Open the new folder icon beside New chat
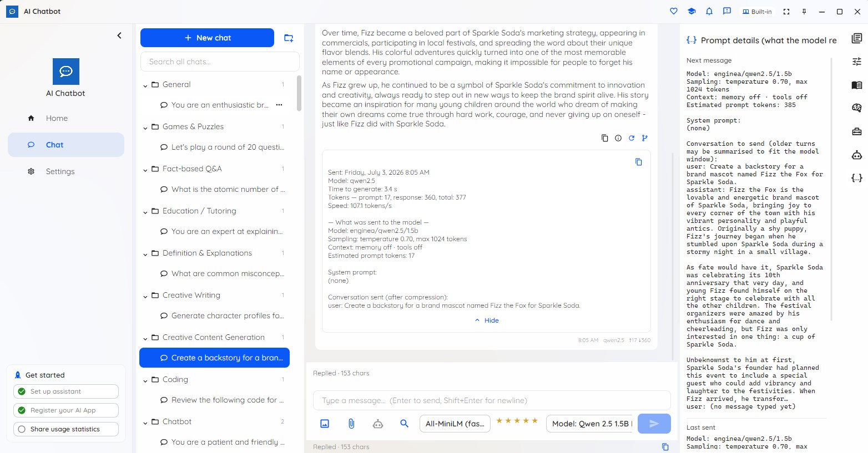Screen dimensions: 868x453 (x=289, y=38)
